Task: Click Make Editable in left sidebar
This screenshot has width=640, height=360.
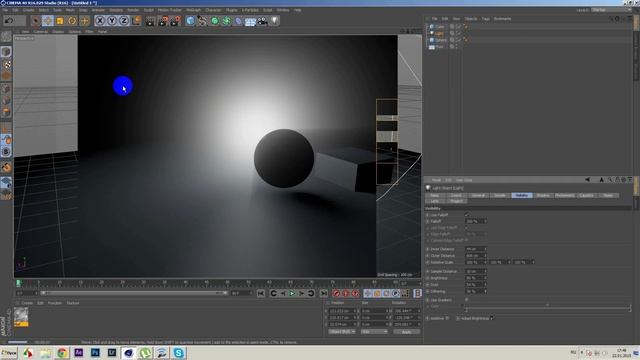Action: pos(6,37)
